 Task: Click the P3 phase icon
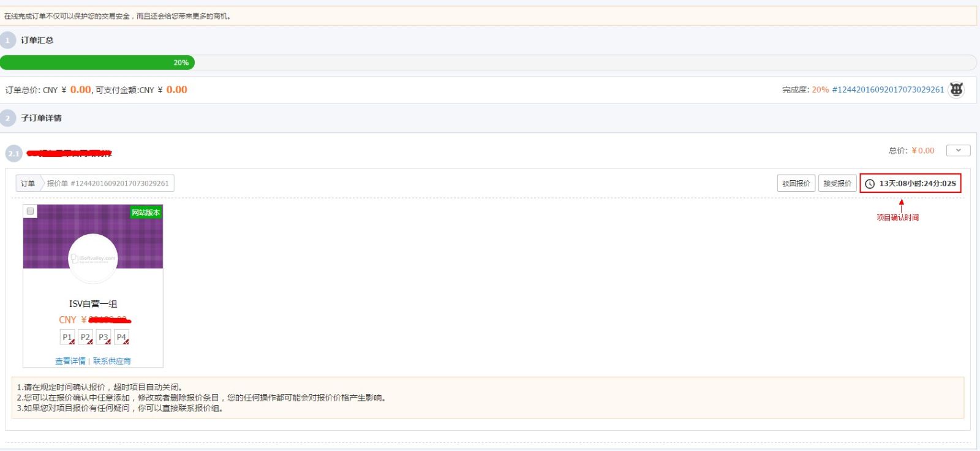point(104,338)
